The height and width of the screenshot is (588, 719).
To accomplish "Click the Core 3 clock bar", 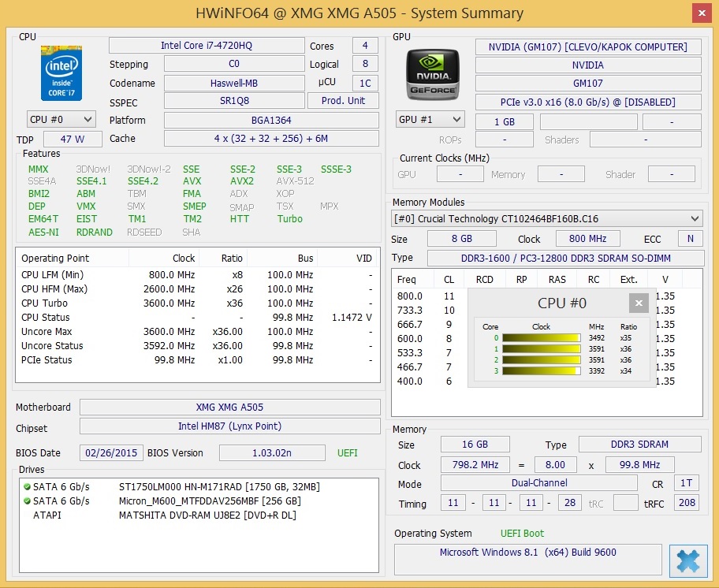I will coord(542,371).
